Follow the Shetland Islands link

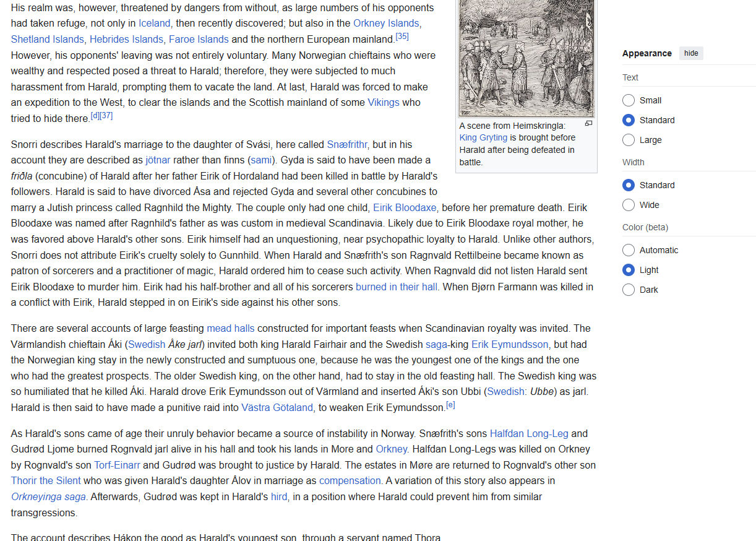(x=48, y=39)
